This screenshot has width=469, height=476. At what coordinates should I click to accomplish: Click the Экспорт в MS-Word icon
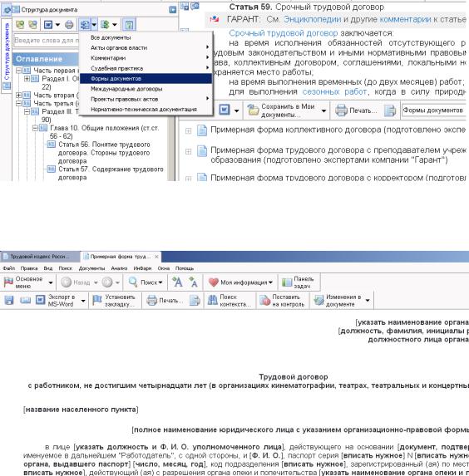point(40,300)
